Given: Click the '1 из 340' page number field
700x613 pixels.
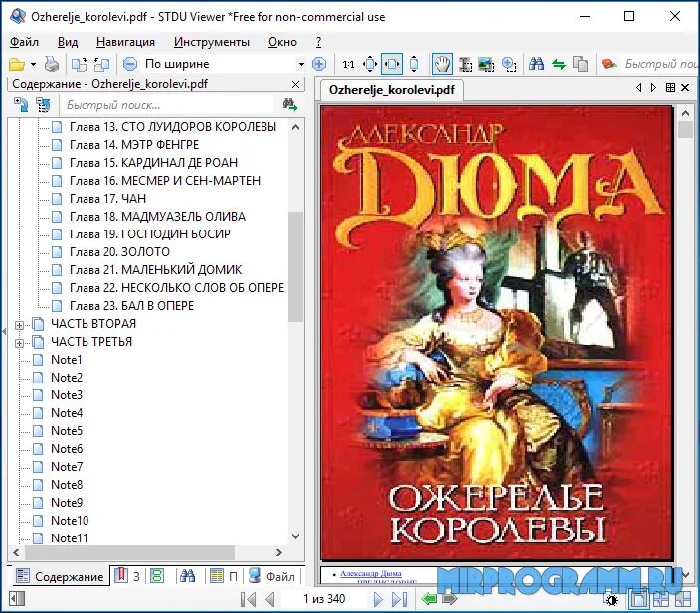Looking at the screenshot, I should coord(324,599).
